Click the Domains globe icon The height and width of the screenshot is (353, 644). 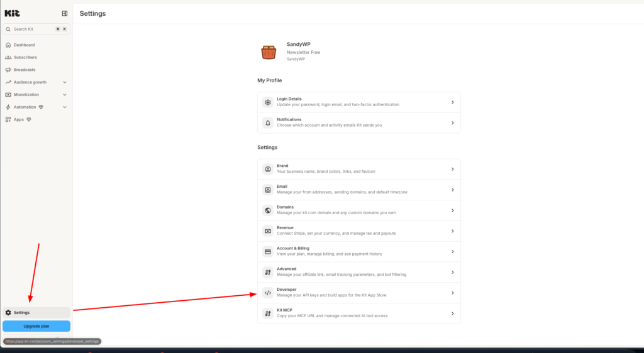[x=268, y=210]
